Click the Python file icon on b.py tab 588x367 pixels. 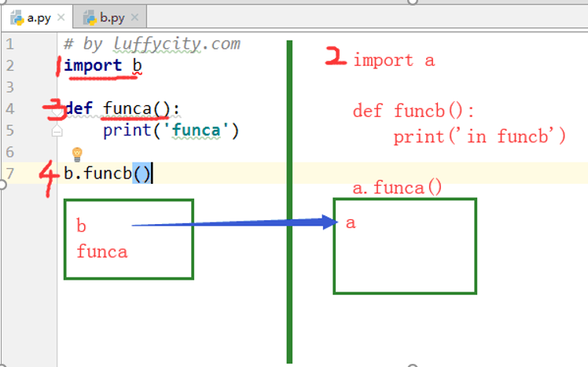[x=90, y=17]
